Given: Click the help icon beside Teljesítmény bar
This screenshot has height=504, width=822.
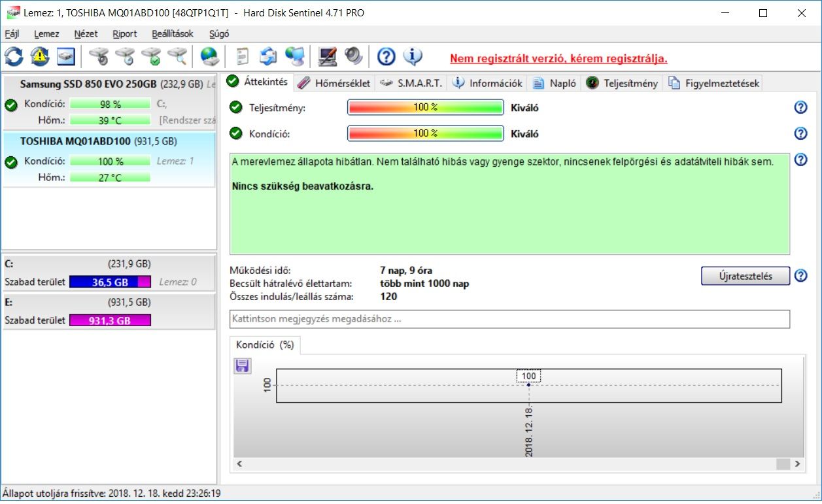Looking at the screenshot, I should tap(800, 108).
